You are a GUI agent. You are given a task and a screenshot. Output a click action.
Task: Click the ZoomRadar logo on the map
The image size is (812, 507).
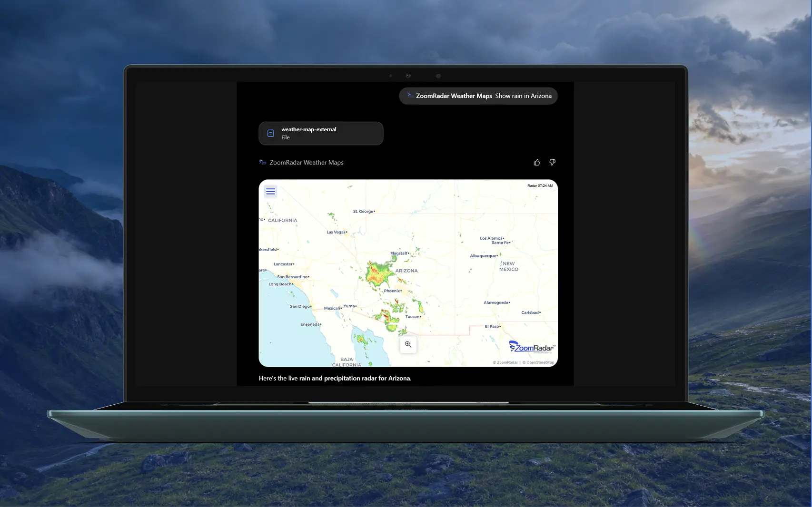tap(532, 347)
